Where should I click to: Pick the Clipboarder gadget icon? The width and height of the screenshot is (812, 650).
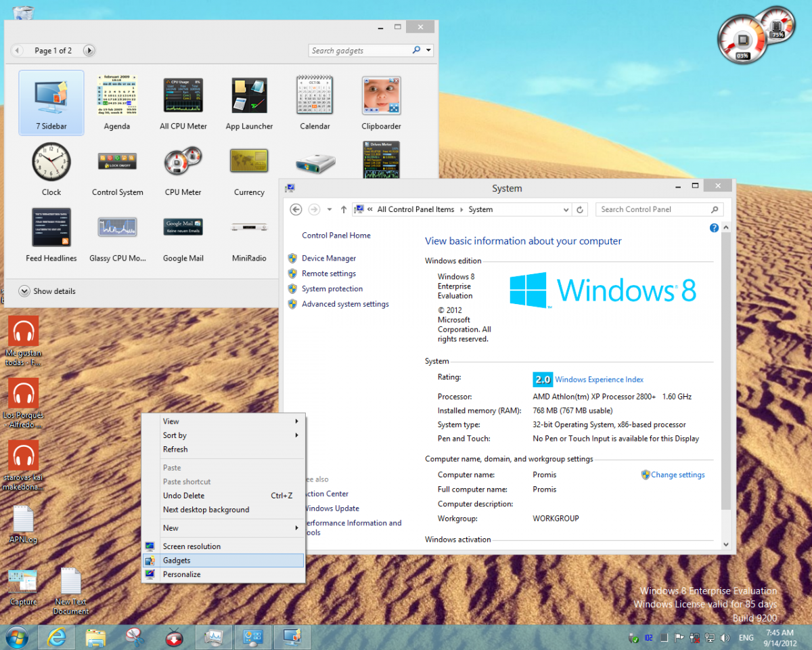point(381,96)
